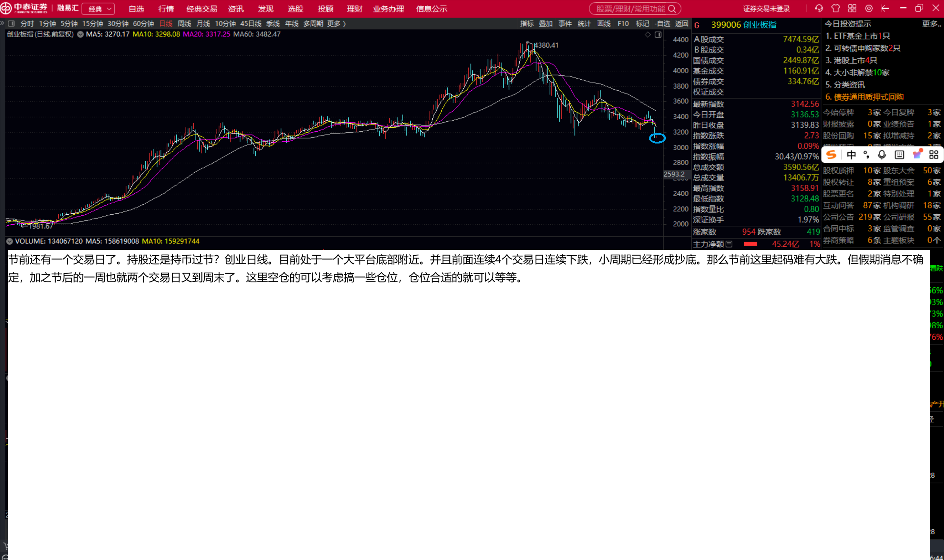Expand the left sidebar double-arrow icon
The height and width of the screenshot is (560, 944).
click(x=2, y=23)
